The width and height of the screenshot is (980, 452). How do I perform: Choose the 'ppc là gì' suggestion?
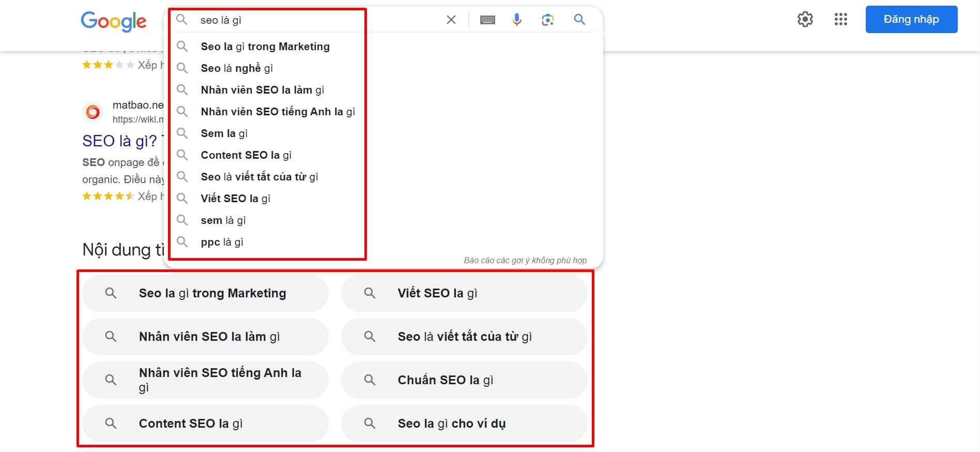click(383, 242)
